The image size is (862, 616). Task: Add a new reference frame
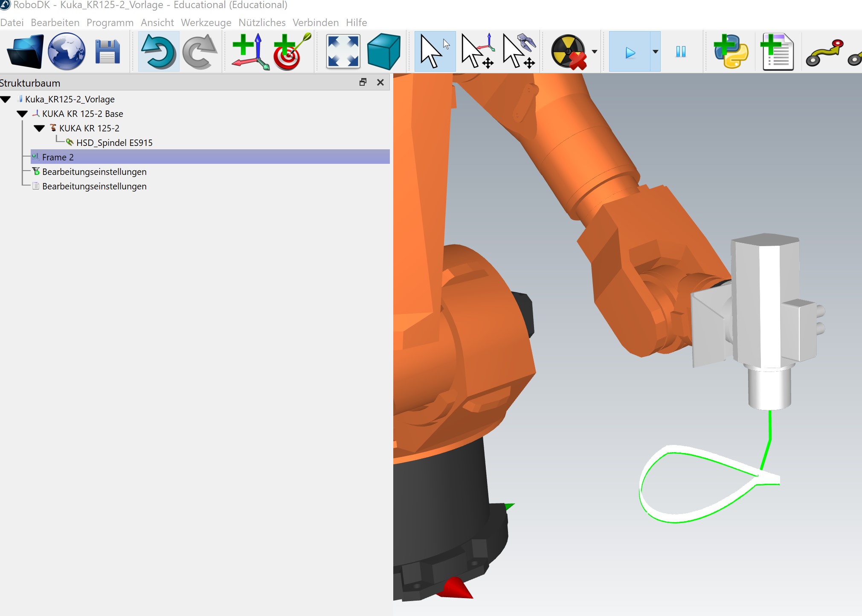pyautogui.click(x=250, y=52)
